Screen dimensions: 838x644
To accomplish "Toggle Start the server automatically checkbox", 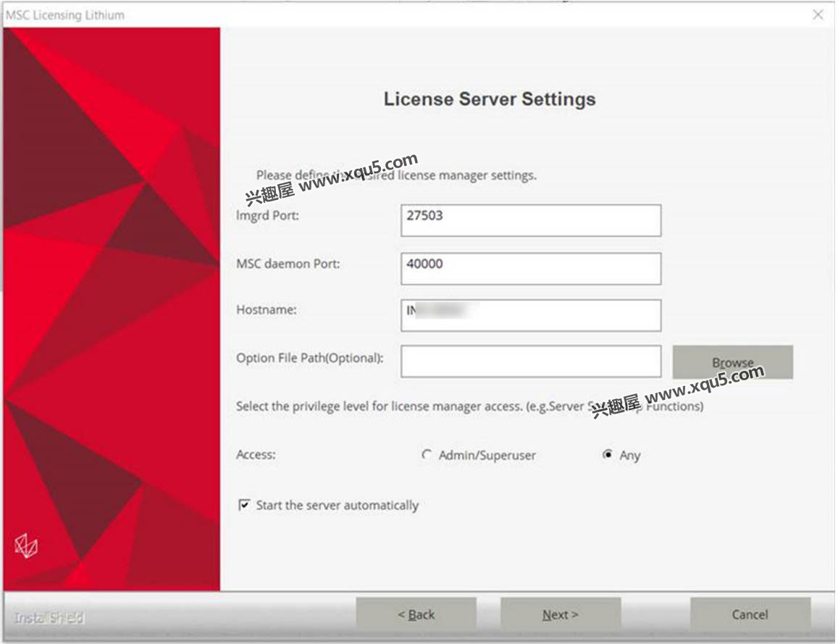I will coord(244,505).
